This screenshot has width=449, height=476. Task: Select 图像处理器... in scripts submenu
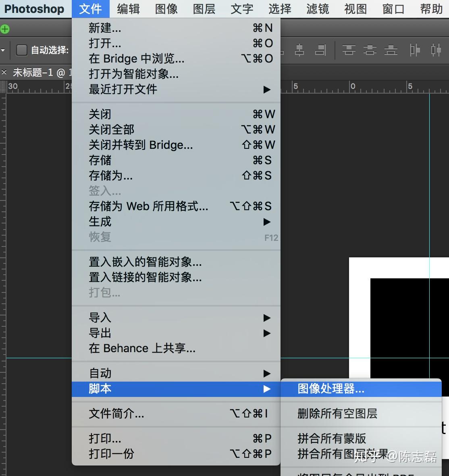(361, 389)
